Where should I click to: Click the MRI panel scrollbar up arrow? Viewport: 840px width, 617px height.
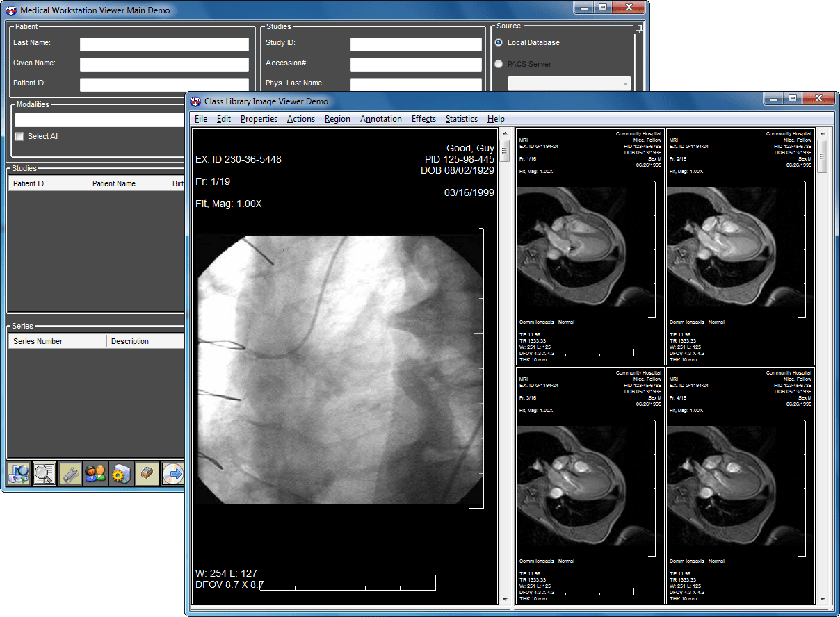pos(823,133)
